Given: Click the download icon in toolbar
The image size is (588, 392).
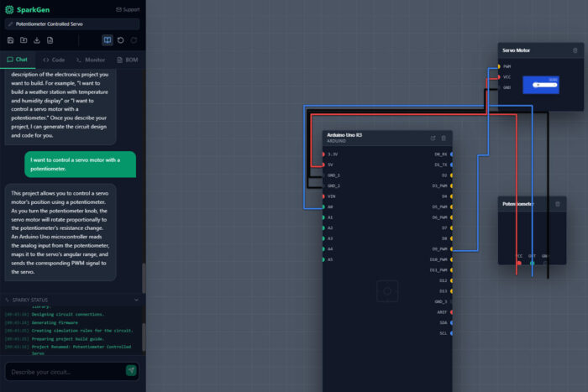Looking at the screenshot, I should pyautogui.click(x=38, y=40).
